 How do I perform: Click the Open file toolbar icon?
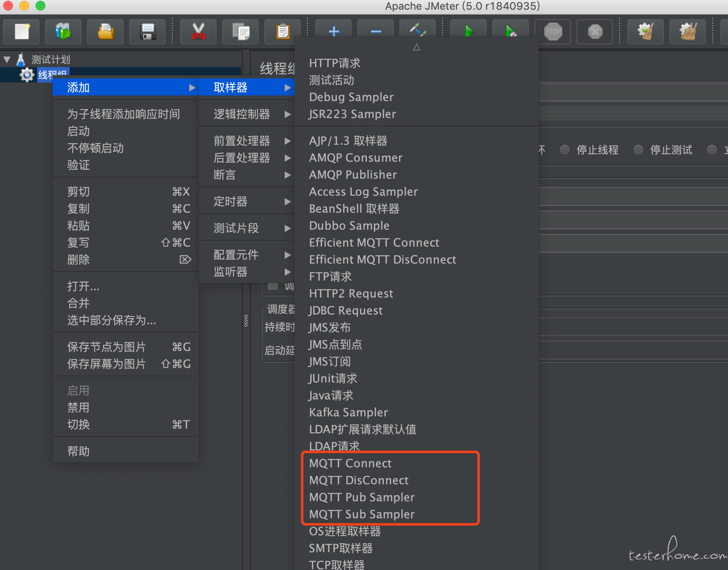tap(105, 32)
